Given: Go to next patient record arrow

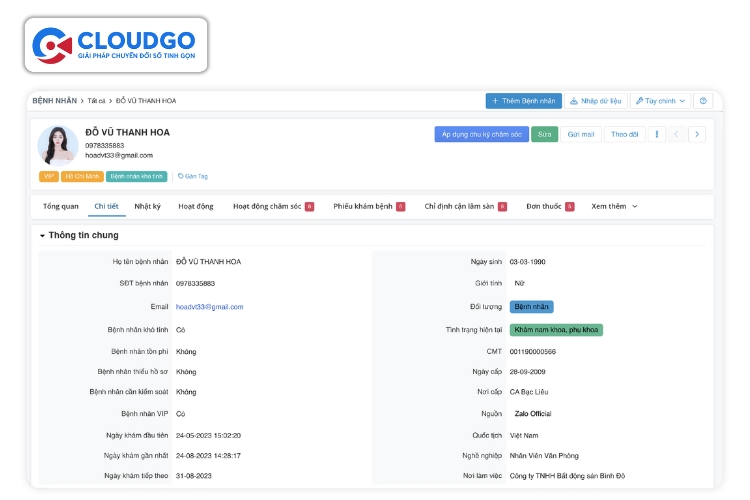Looking at the screenshot, I should click(697, 134).
